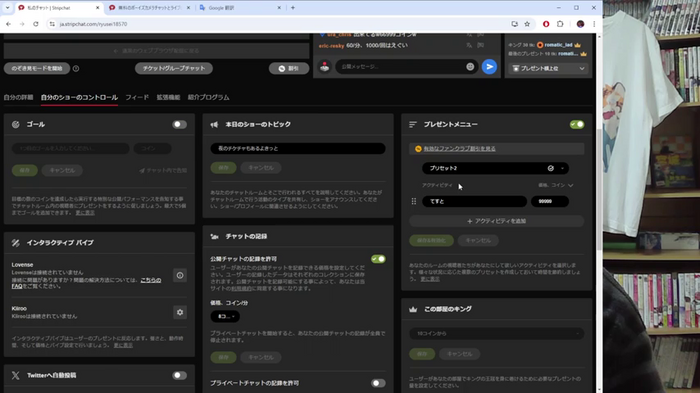Open the プレゼント額上位 dropdown
Image resolution: width=700 pixels, height=393 pixels.
click(548, 68)
